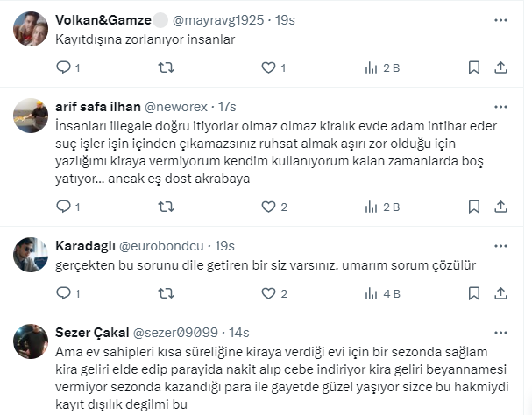Image resolution: width=532 pixels, height=415 pixels.
Task: Retweet arif safa ilhan's post
Action: point(165,207)
